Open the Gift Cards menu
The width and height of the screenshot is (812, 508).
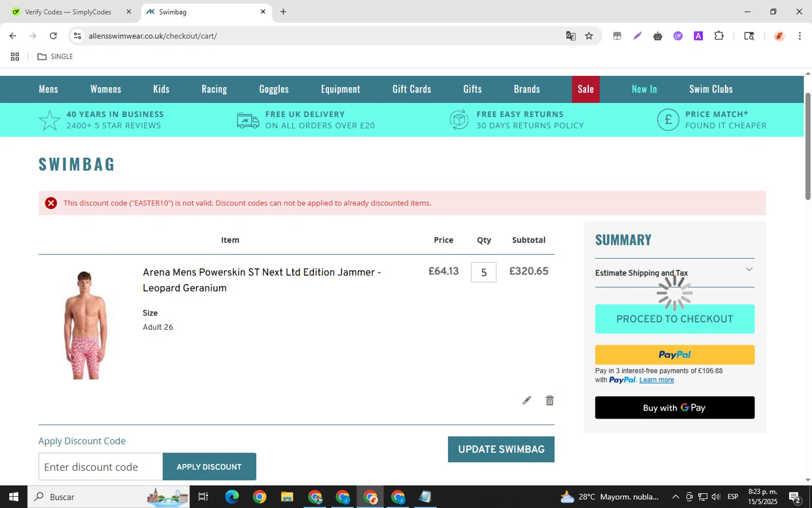pyautogui.click(x=412, y=89)
